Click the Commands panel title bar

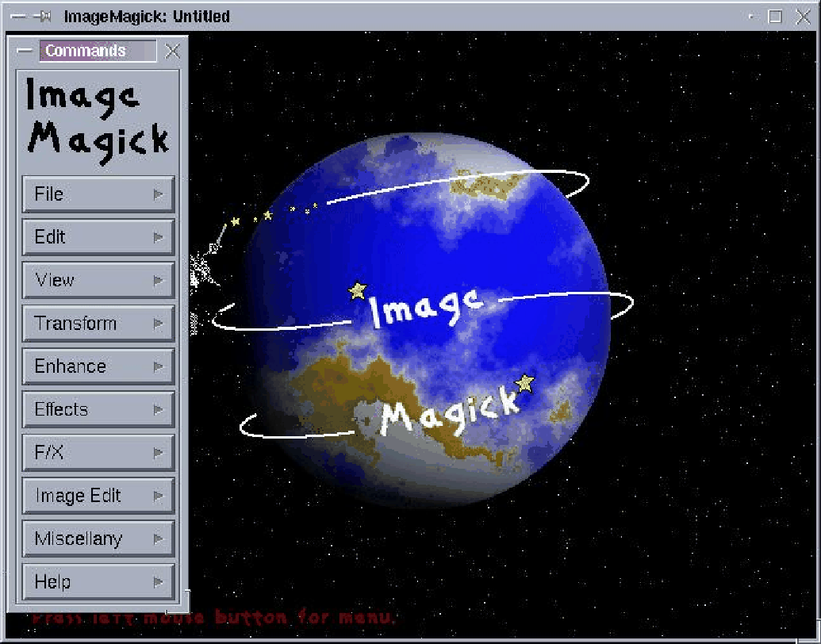coord(98,51)
